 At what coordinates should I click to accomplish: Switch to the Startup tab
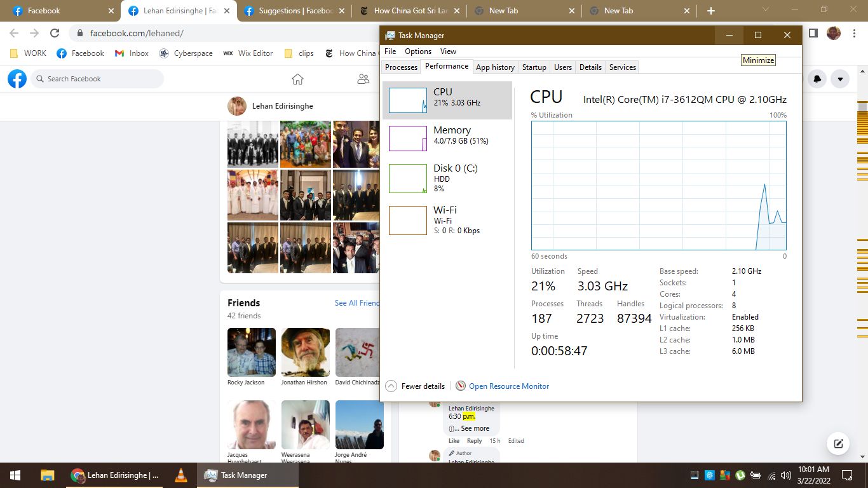pyautogui.click(x=534, y=67)
